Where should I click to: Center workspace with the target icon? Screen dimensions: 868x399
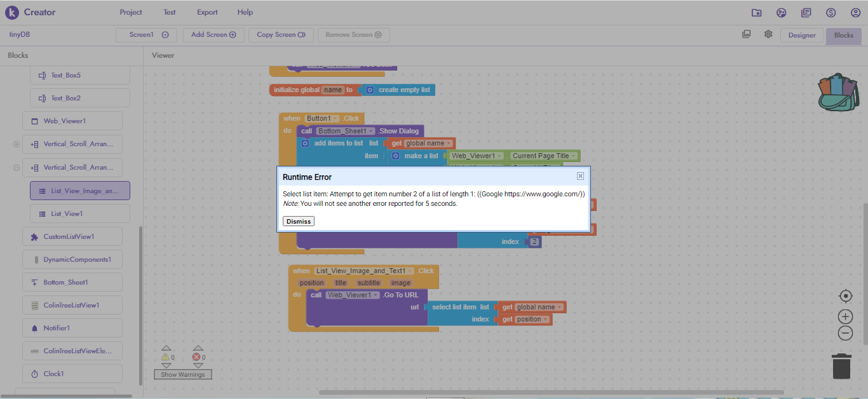point(845,296)
